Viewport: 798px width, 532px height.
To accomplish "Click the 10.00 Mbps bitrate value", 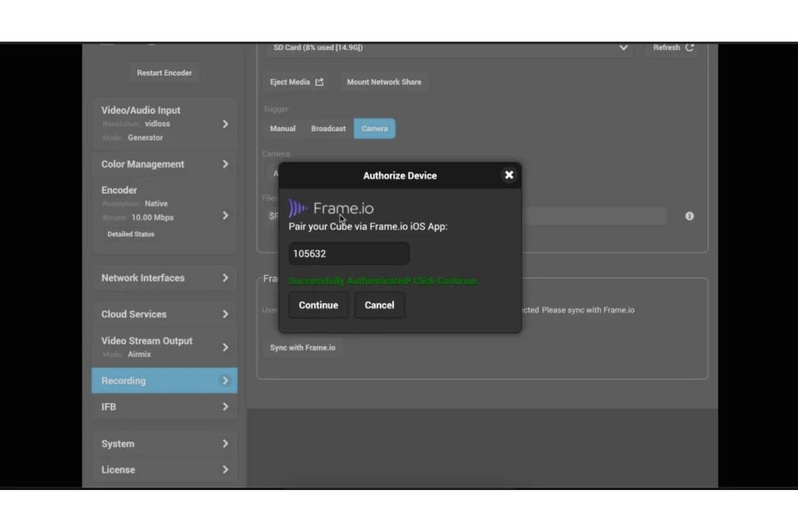I will [153, 218].
